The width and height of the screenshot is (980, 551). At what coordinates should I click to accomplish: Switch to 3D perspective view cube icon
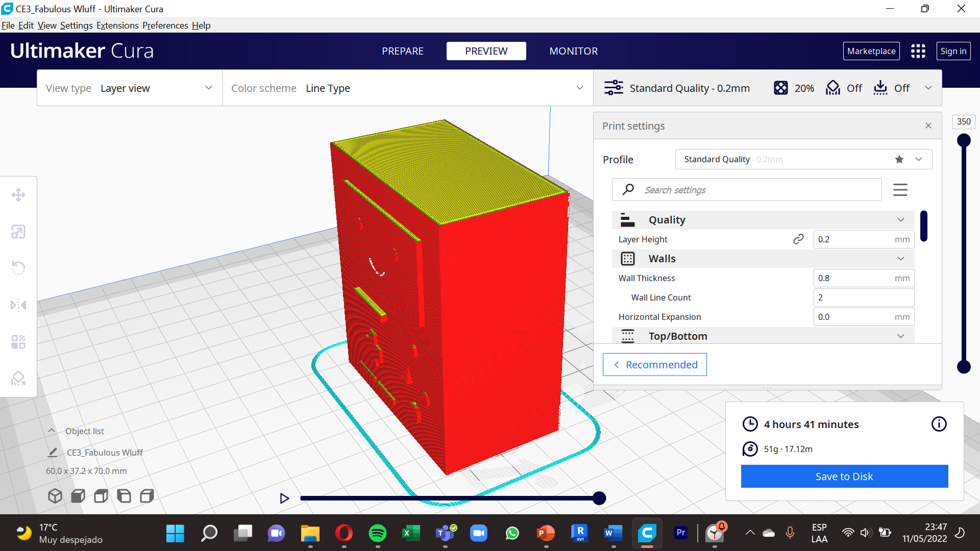55,496
